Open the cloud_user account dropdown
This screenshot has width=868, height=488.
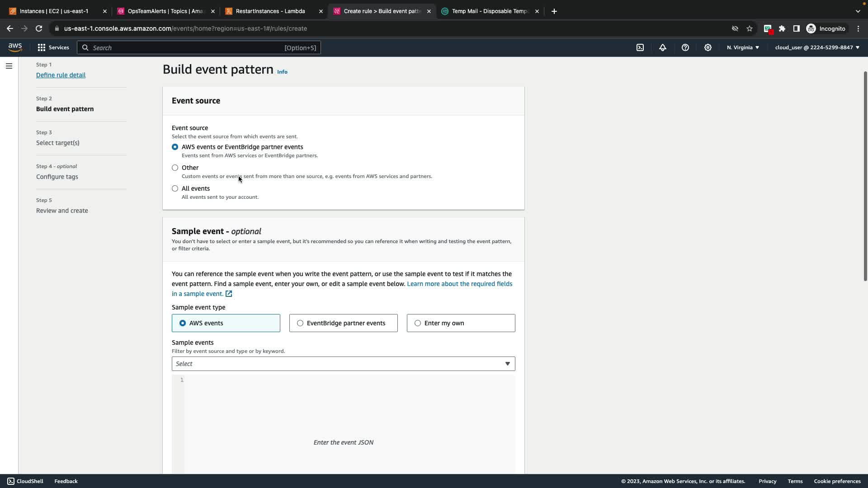(817, 47)
